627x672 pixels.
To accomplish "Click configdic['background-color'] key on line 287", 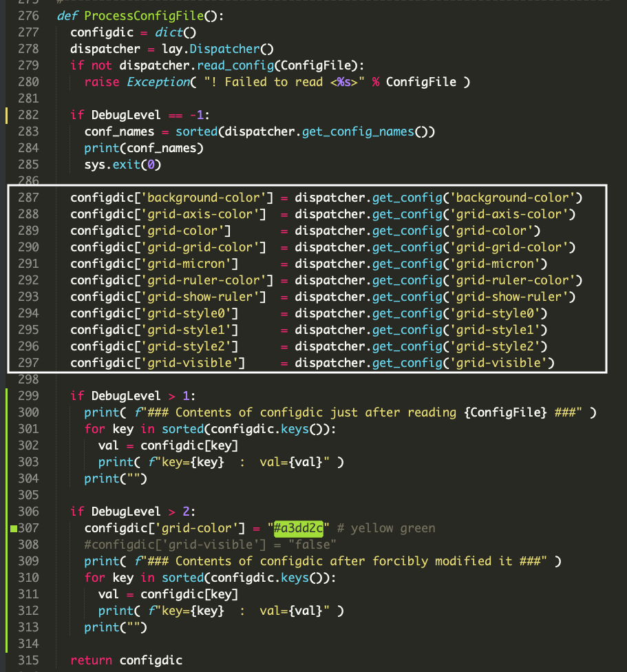I will [172, 198].
